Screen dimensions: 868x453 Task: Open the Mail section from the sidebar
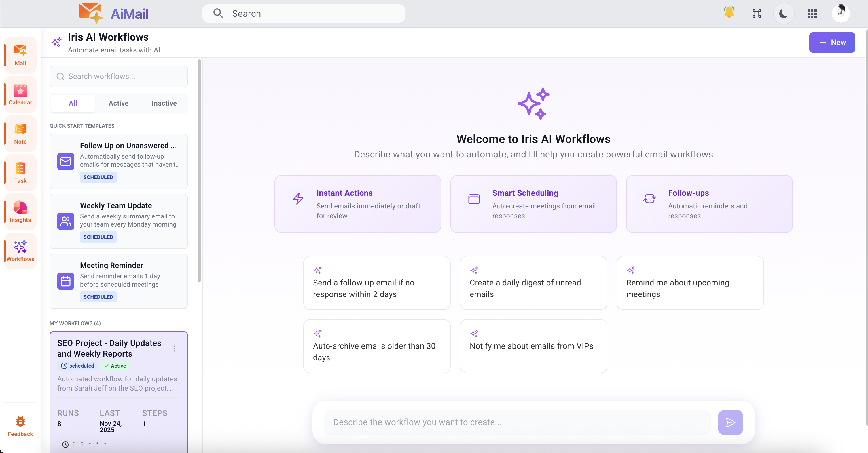tap(20, 55)
